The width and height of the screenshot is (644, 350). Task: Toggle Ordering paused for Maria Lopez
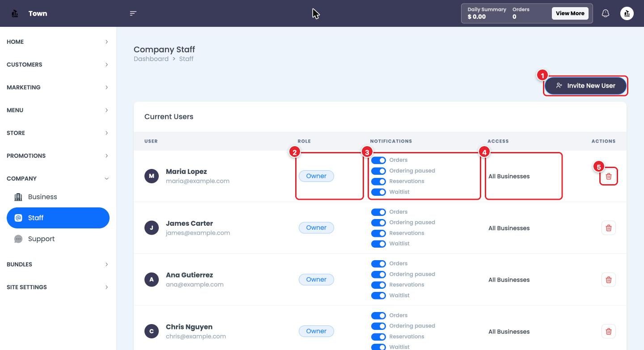tap(378, 171)
